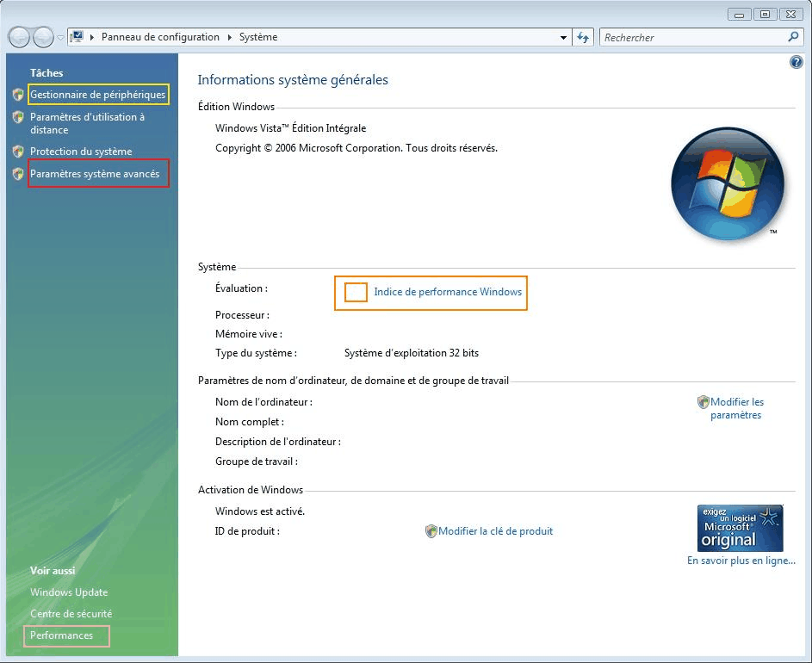Open Centre de sécurité link
Image resolution: width=812 pixels, height=663 pixels.
pyautogui.click(x=71, y=613)
